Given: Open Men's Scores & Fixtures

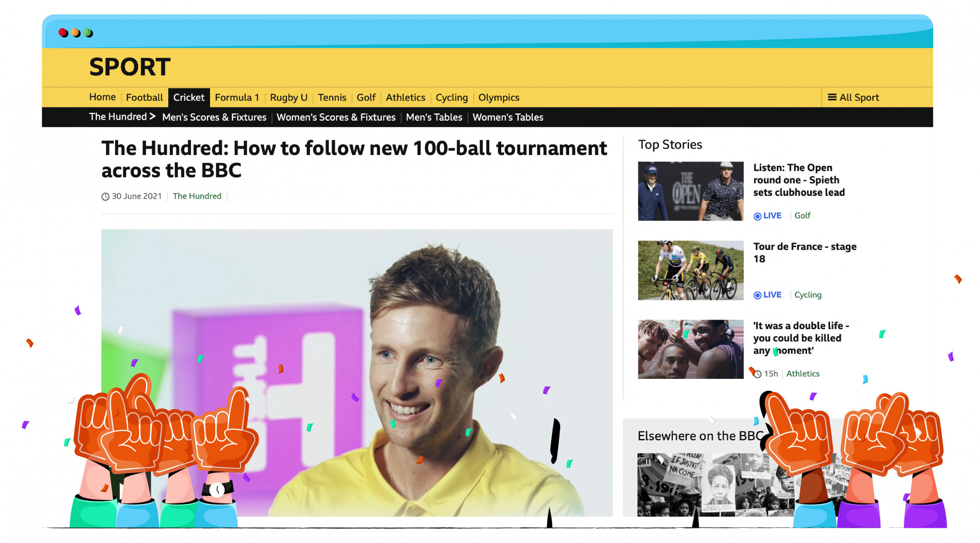Looking at the screenshot, I should pyautogui.click(x=214, y=117).
